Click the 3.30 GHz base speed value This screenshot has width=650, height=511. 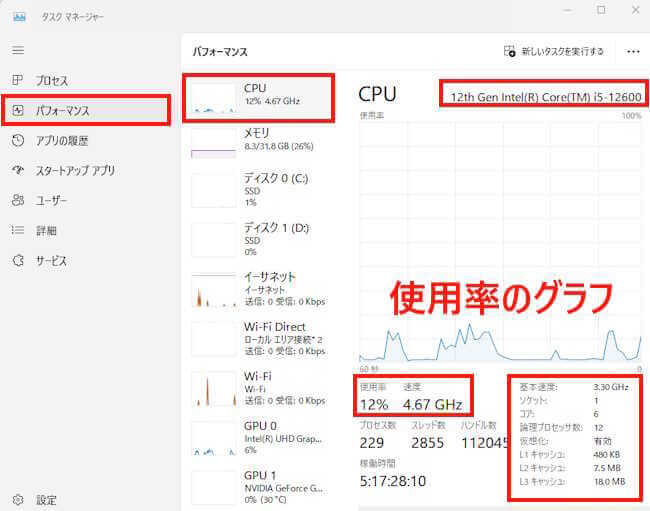(x=611, y=387)
